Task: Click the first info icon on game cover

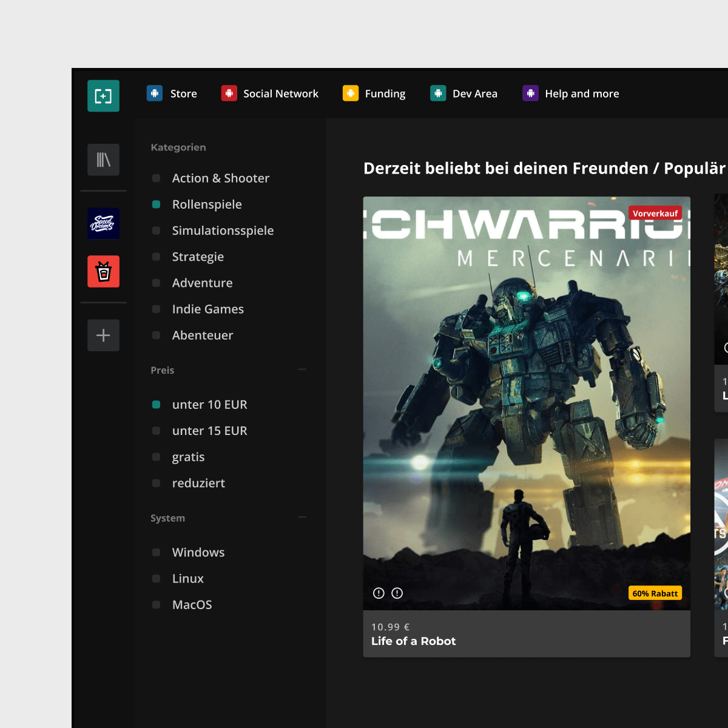Action: [x=379, y=593]
